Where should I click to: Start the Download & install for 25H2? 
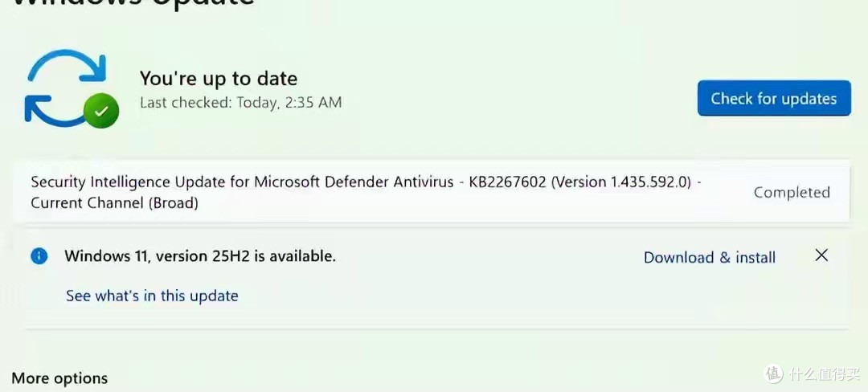click(x=709, y=257)
